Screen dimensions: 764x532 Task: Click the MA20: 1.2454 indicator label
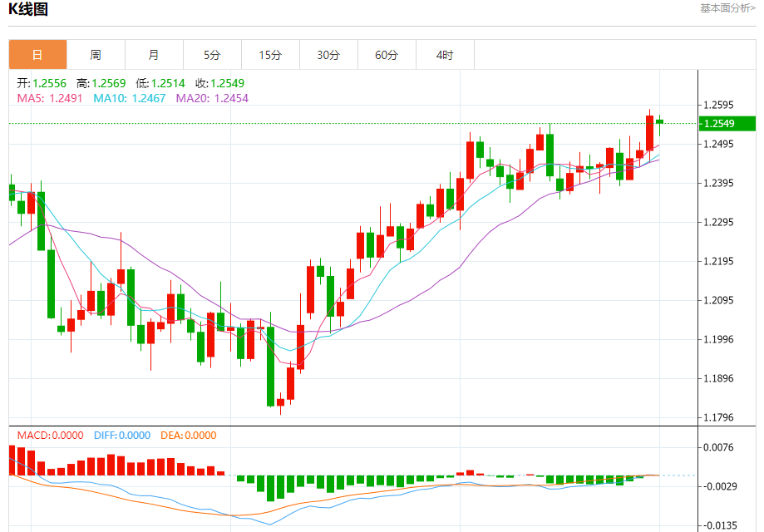click(x=212, y=98)
